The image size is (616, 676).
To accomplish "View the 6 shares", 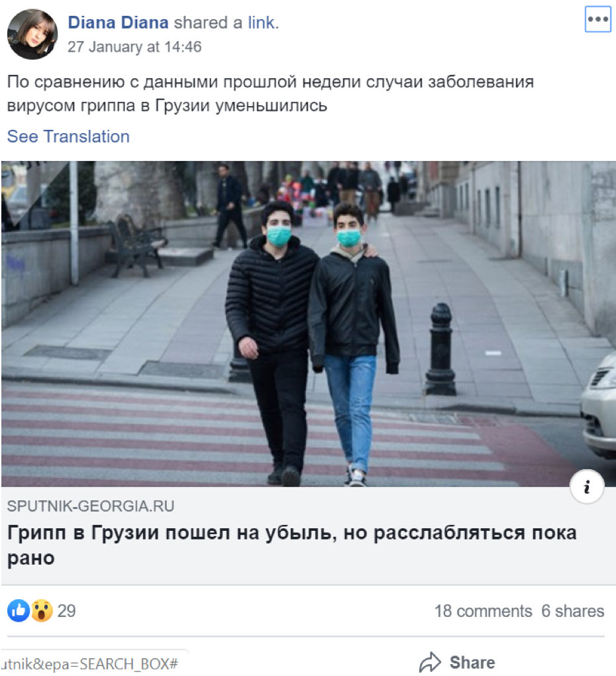I will pyautogui.click(x=572, y=611).
